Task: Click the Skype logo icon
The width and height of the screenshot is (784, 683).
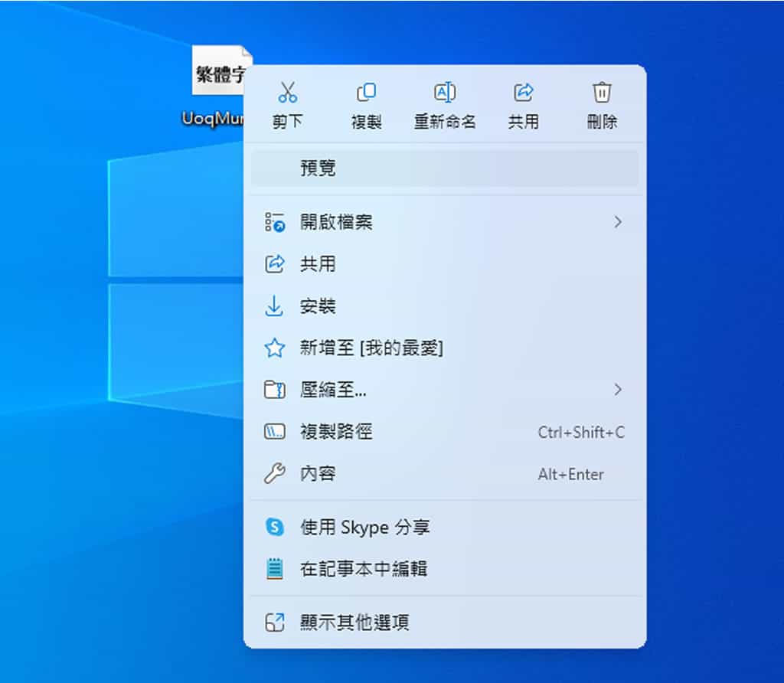Action: pos(275,527)
